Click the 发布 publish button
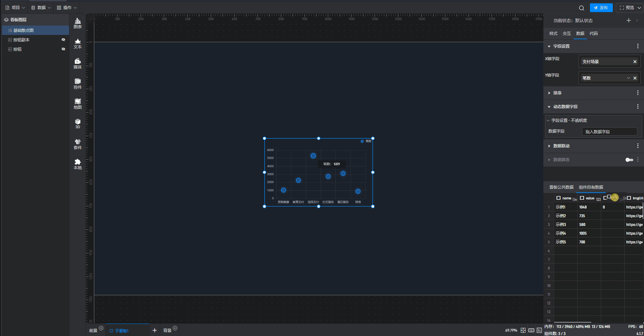The width and height of the screenshot is (644, 336). [601, 8]
